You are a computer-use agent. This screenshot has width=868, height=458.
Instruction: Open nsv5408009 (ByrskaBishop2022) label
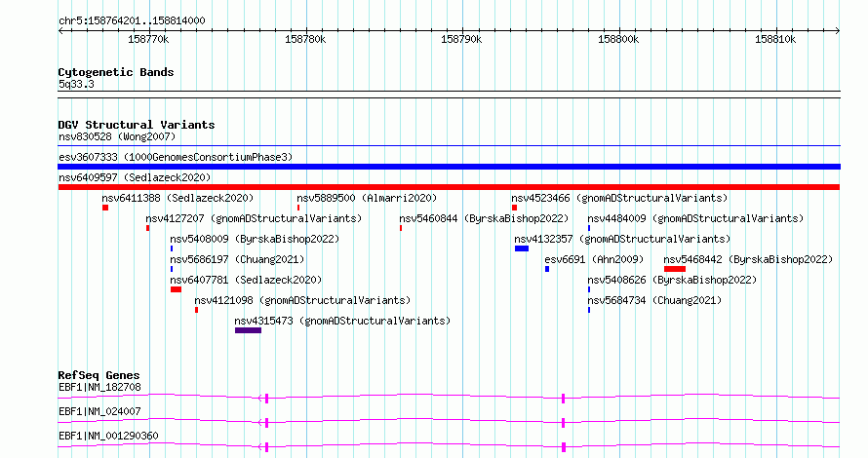tap(255, 239)
